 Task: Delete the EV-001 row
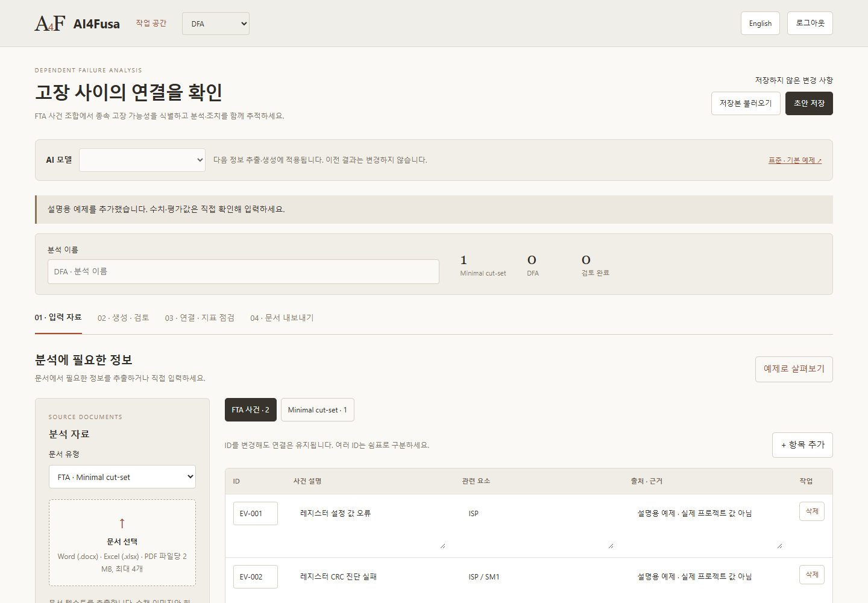(812, 511)
